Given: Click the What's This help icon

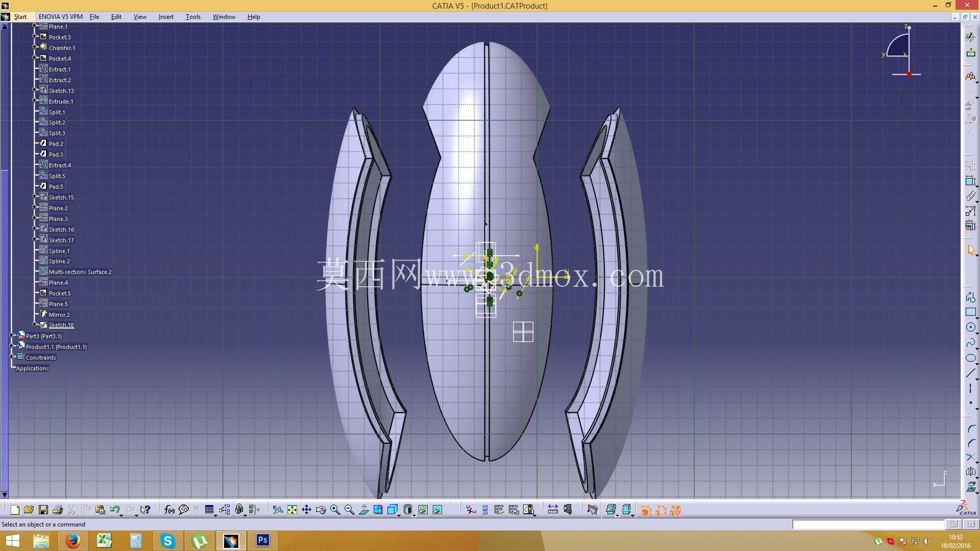Looking at the screenshot, I should tap(145, 510).
